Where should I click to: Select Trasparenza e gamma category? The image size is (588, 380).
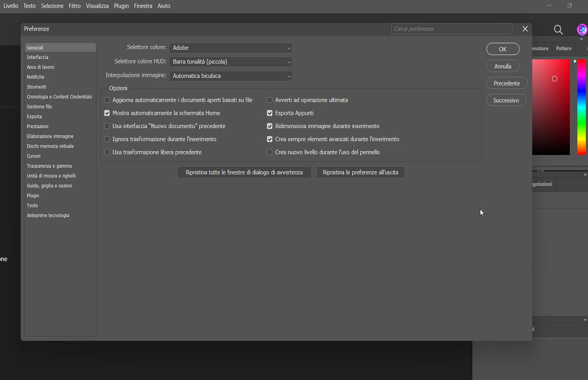pos(60,166)
